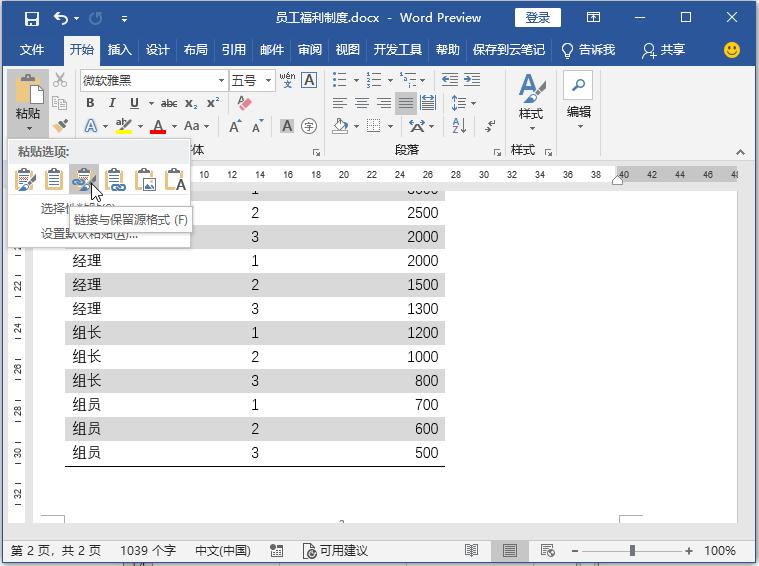759x566 pixels.
Task: Increase font size with grow icon
Action: (235, 126)
